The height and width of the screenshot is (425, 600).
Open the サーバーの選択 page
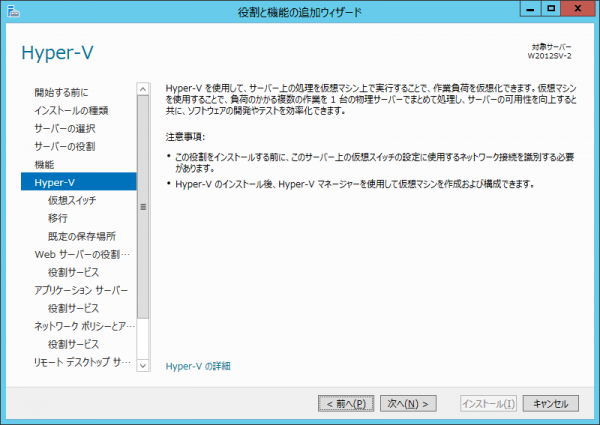pos(65,129)
